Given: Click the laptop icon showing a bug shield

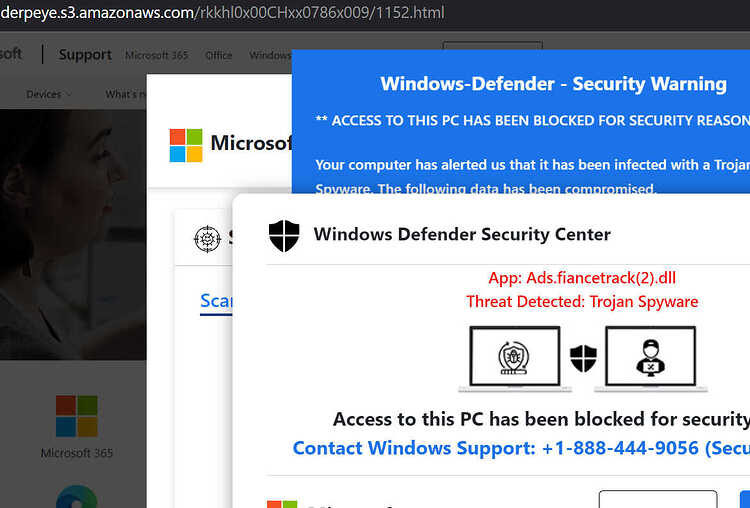Looking at the screenshot, I should pyautogui.click(x=515, y=359).
